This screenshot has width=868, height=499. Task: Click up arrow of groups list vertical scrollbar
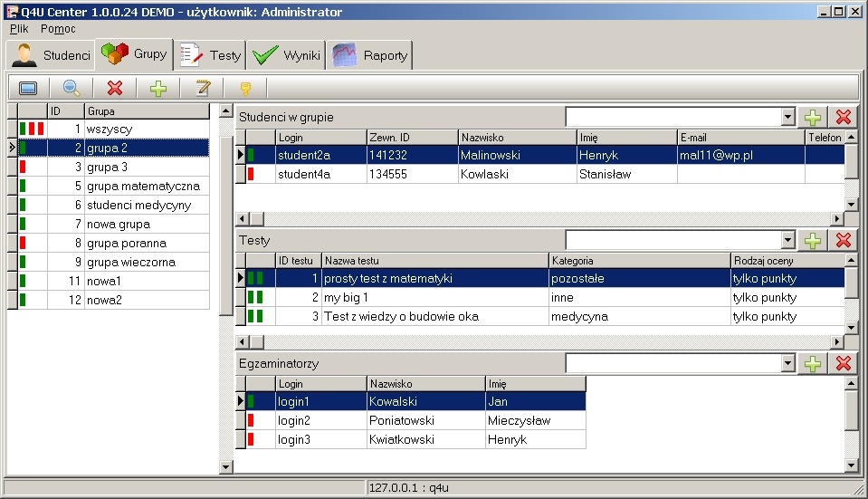225,110
